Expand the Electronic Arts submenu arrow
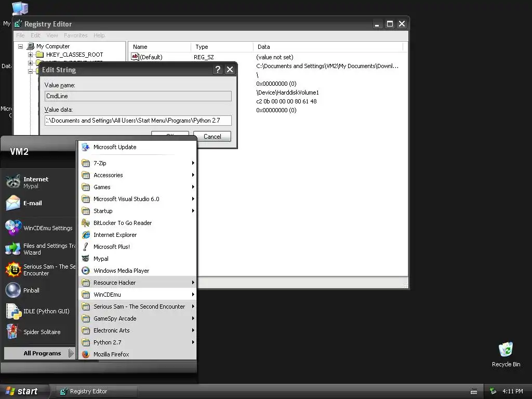Viewport: 532px width, 399px height. point(193,330)
